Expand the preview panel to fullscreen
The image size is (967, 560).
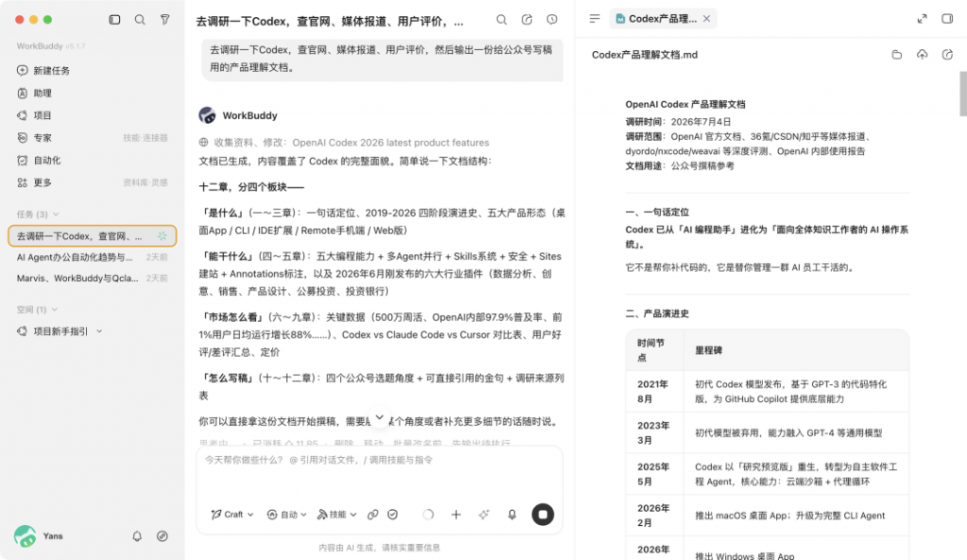922,19
